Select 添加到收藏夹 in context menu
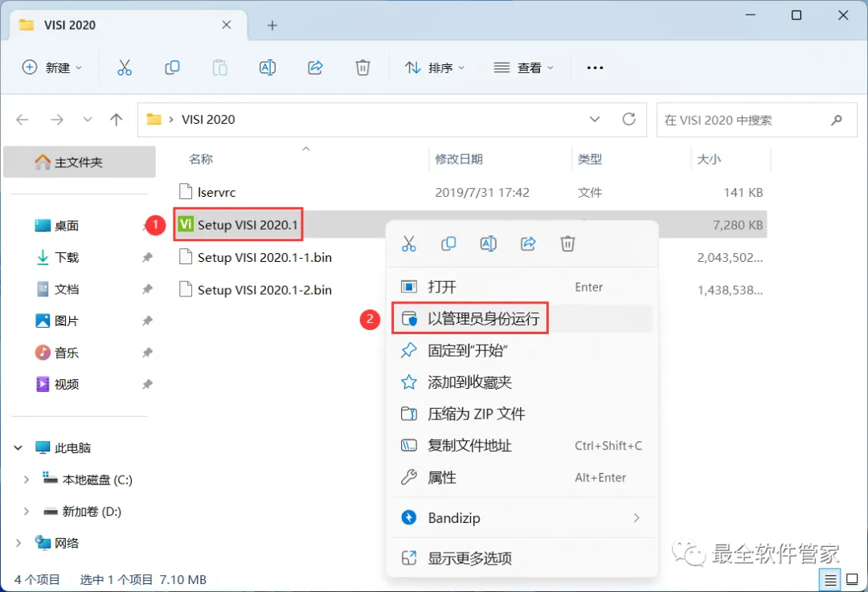 [522, 382]
